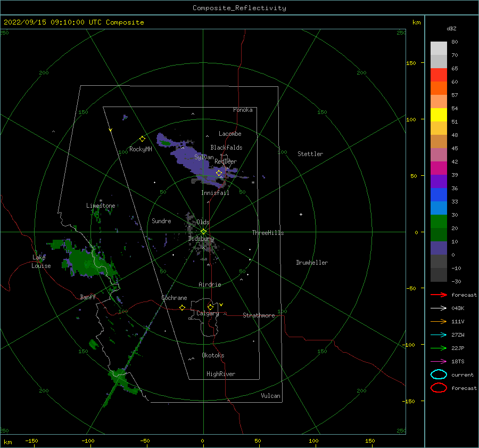Click the RedDeer city label
Image resolution: width=479 pixels, height=448 pixels.
(226, 161)
